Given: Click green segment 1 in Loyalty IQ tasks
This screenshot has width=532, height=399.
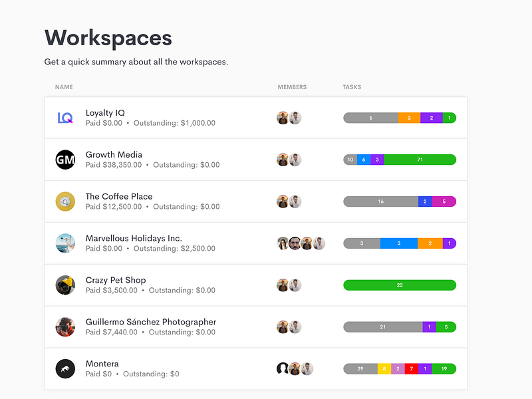Looking at the screenshot, I should 450,118.
